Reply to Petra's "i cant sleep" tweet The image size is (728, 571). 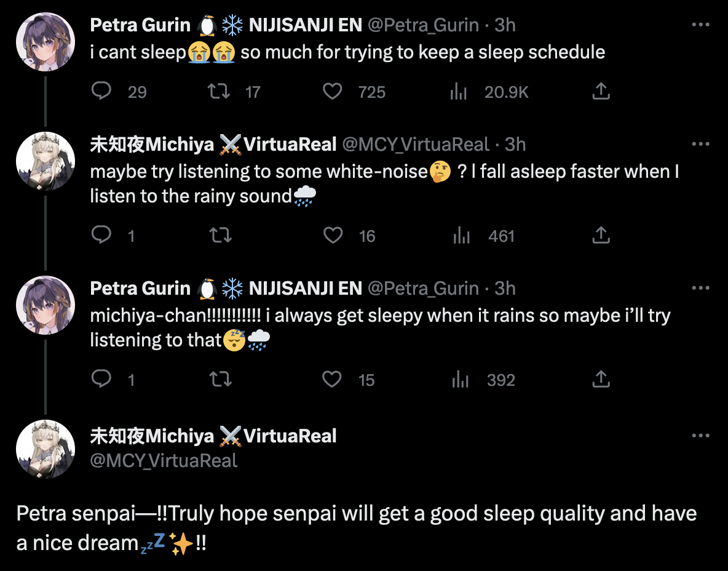[x=101, y=92]
